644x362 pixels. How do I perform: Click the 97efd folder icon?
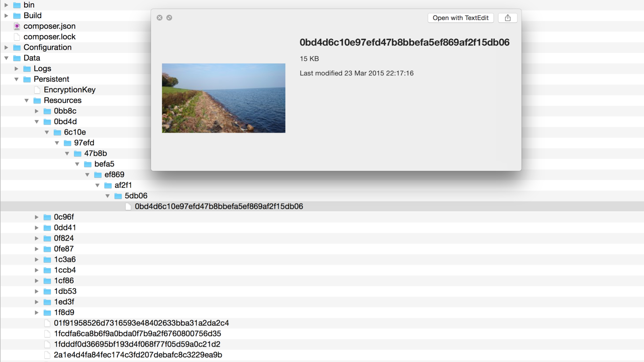click(x=68, y=143)
